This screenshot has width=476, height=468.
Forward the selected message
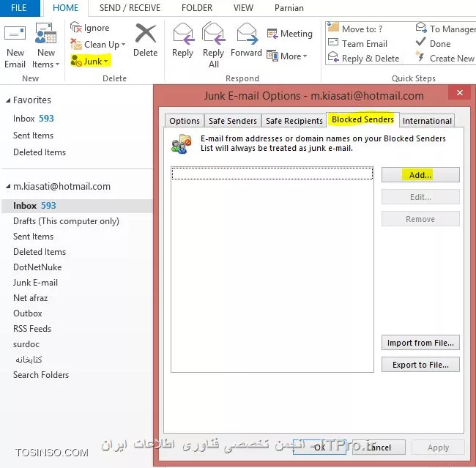tap(246, 40)
